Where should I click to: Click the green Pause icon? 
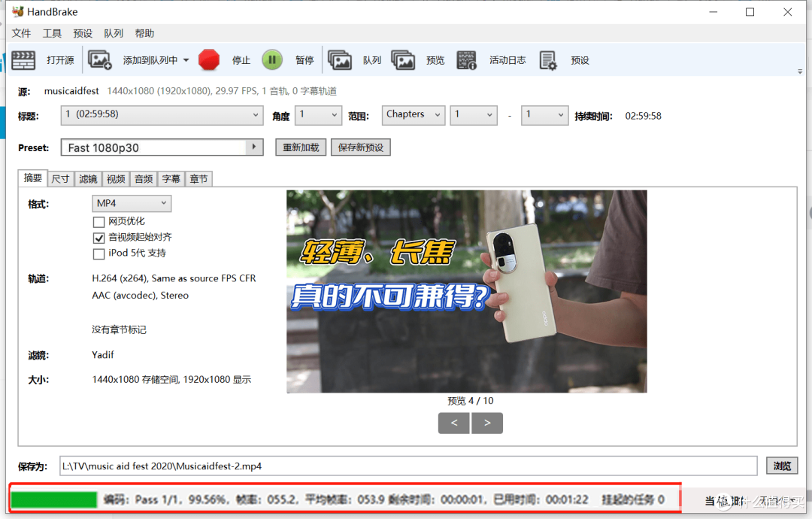tap(272, 60)
